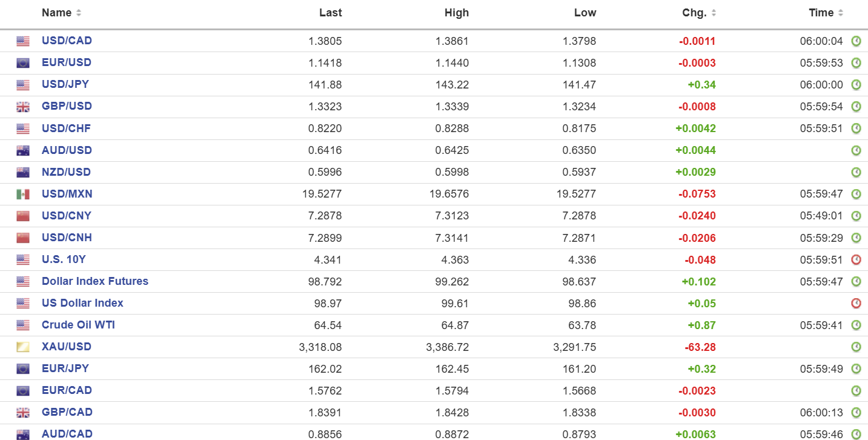This screenshot has width=868, height=440.
Task: Click the green clock icon in USD/CAD row
Action: [856, 41]
